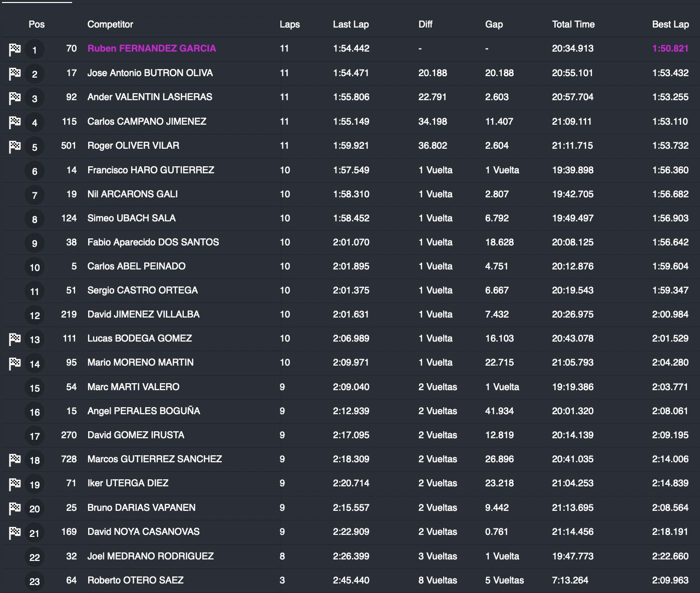Click the position 9 circle badge
Screen dimensions: 700x593
coord(35,243)
